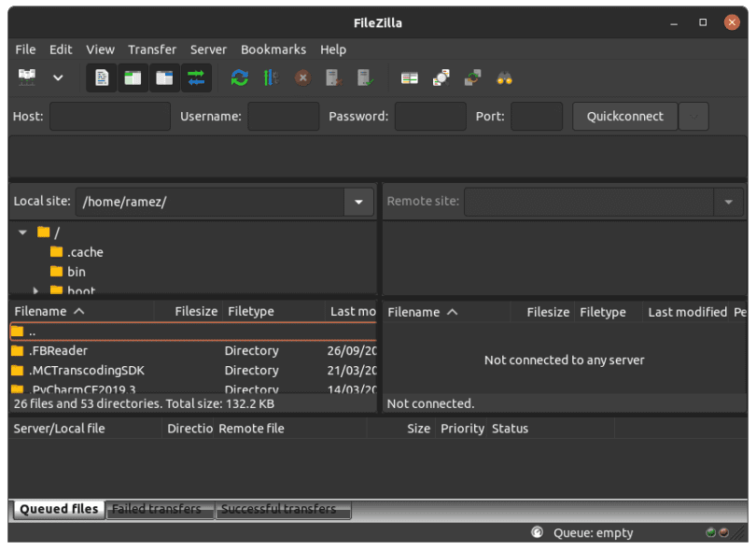This screenshot has height=550, width=756.
Task: Switch to the Failed transfers tab
Action: 157,509
